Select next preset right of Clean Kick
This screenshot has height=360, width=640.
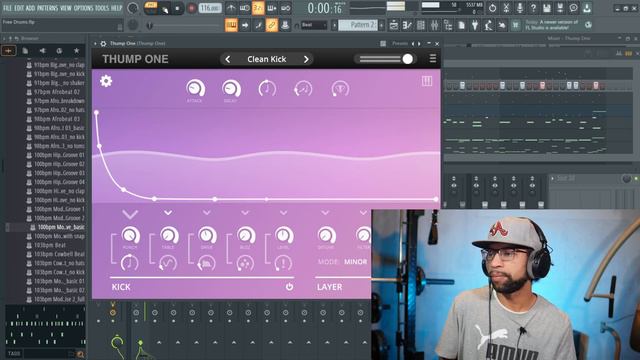(x=306, y=59)
